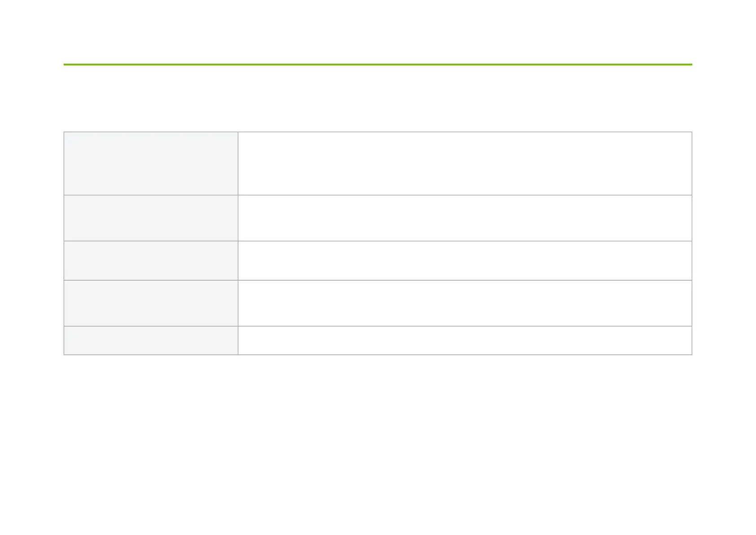The width and height of the screenshot is (756, 535).
Task: Click the blank page area below table
Action: tap(378, 445)
